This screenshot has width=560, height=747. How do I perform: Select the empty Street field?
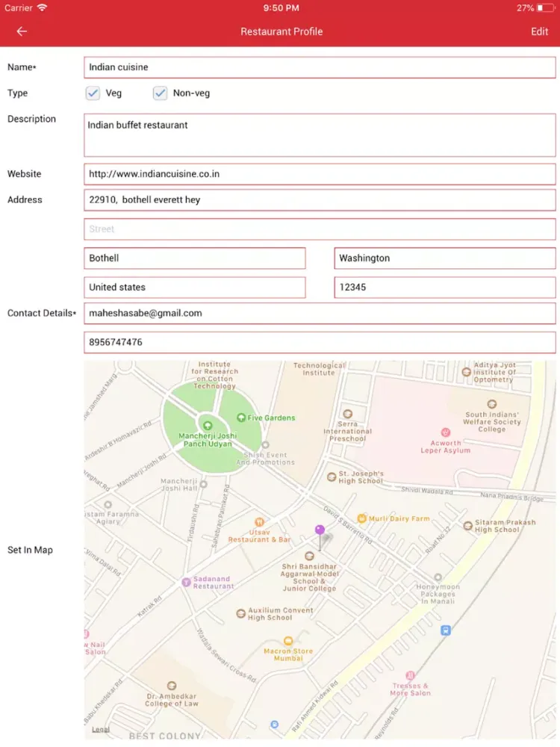point(320,229)
